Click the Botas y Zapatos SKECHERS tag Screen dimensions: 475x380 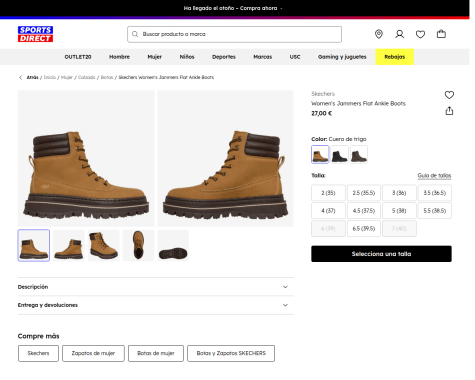point(231,353)
